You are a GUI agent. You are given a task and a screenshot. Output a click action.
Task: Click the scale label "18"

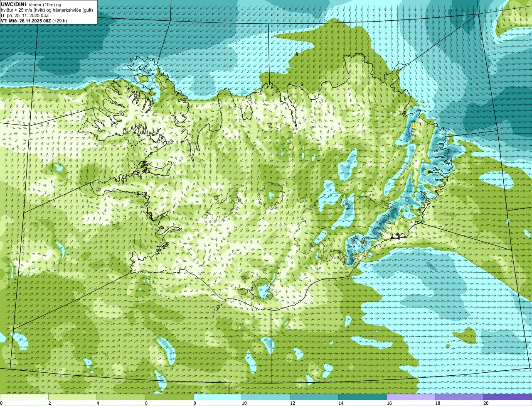pos(437,403)
